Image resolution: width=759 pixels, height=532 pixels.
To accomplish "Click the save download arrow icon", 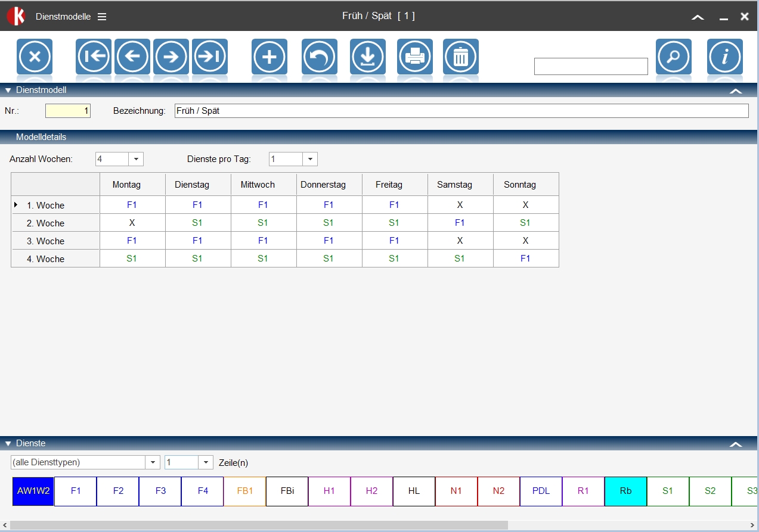I will tap(368, 57).
